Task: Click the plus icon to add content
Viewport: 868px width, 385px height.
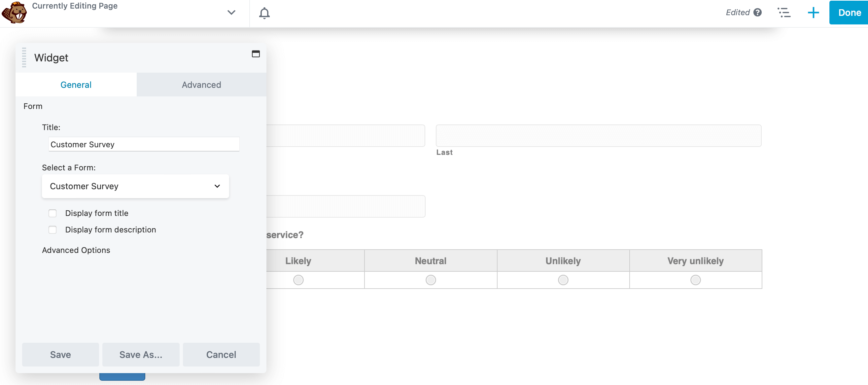Action: [x=813, y=13]
